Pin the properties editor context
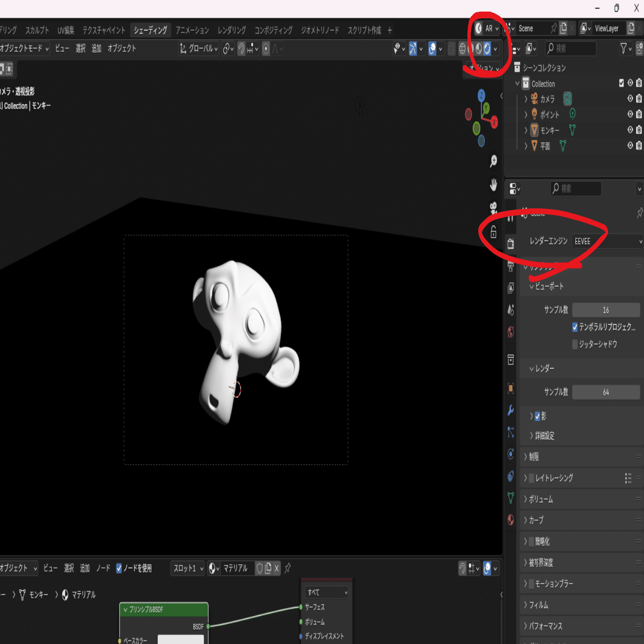The image size is (644, 644). tap(640, 213)
